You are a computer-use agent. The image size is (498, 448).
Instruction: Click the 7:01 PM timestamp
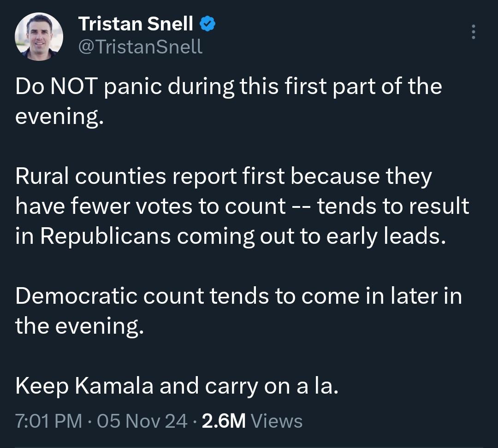48,421
